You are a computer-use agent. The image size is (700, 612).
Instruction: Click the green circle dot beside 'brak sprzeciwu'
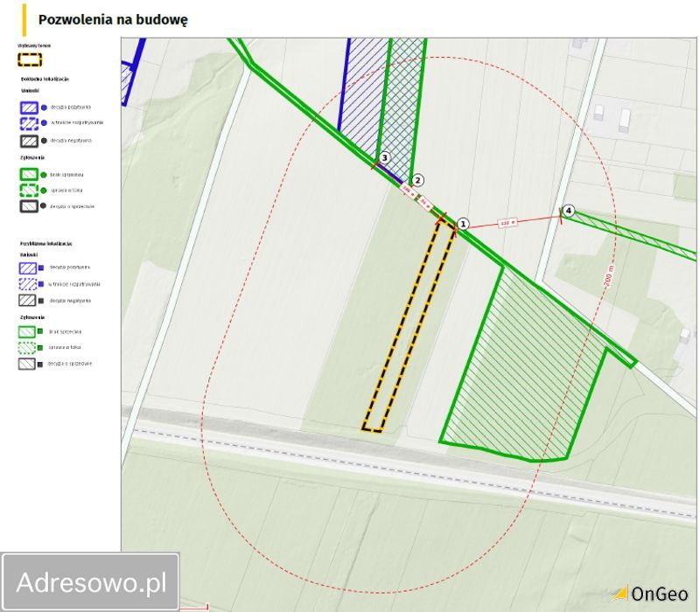(x=43, y=175)
